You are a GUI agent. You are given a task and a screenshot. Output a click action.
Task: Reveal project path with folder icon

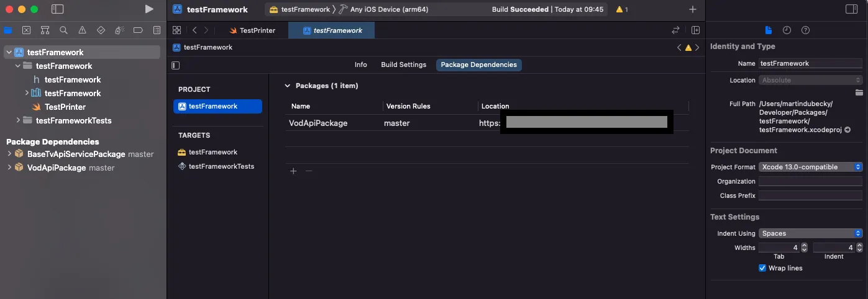(x=859, y=92)
